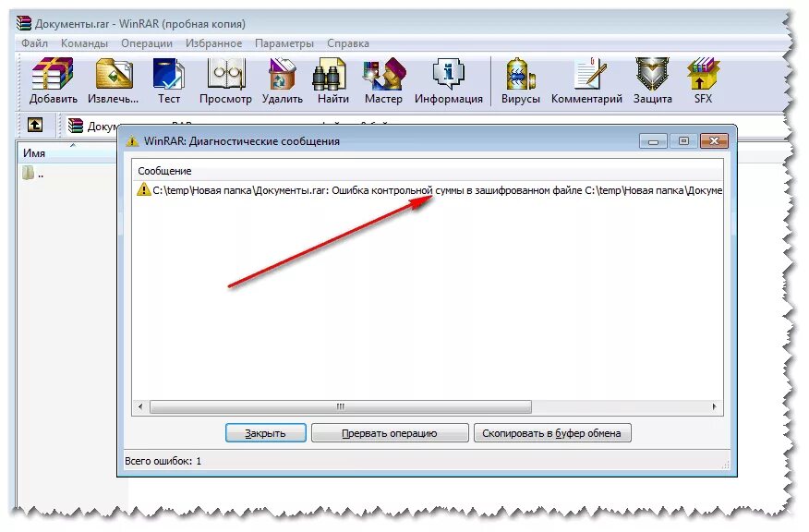Minimize the diagnostic messages dialog

click(x=653, y=141)
